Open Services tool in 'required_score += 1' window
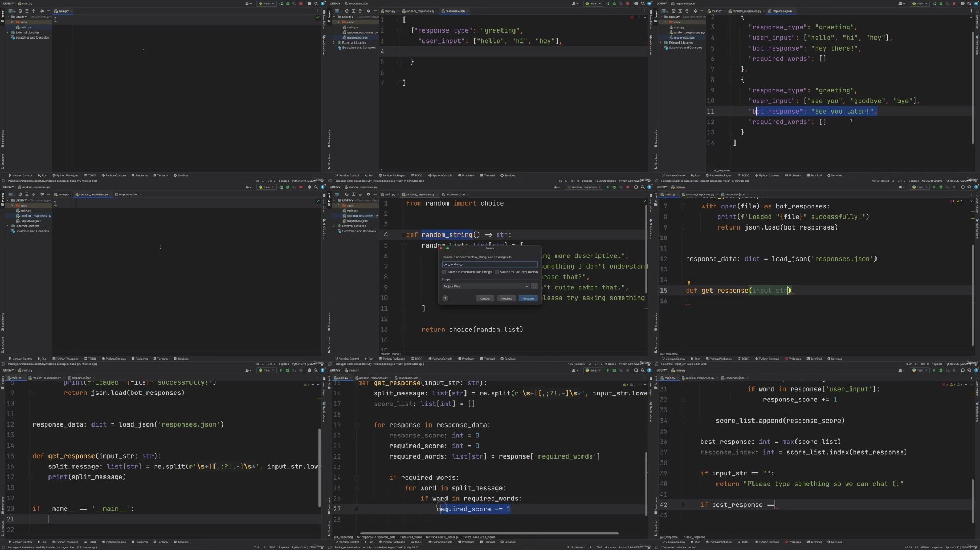980x550 pixels. point(508,542)
